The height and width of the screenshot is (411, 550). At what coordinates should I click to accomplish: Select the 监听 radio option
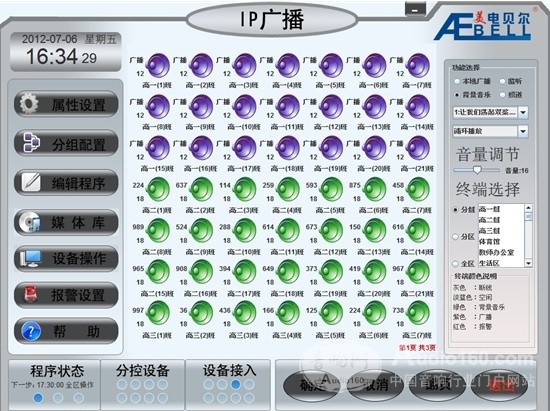[502, 81]
